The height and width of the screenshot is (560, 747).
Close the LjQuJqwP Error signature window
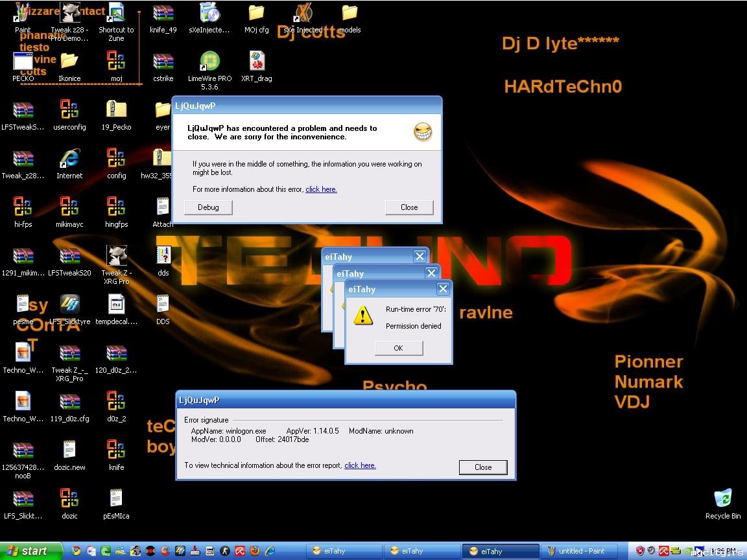[483, 467]
